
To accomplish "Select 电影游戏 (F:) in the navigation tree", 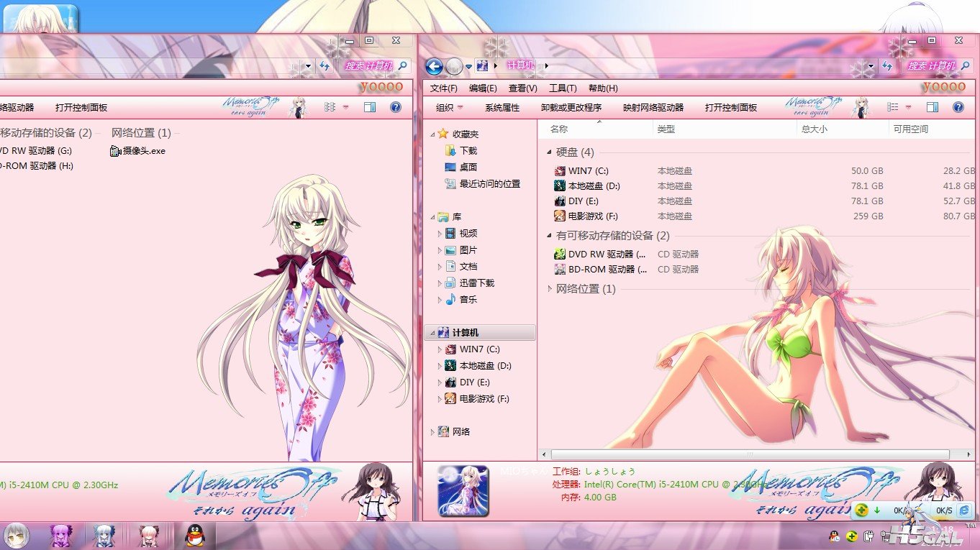I will [477, 399].
